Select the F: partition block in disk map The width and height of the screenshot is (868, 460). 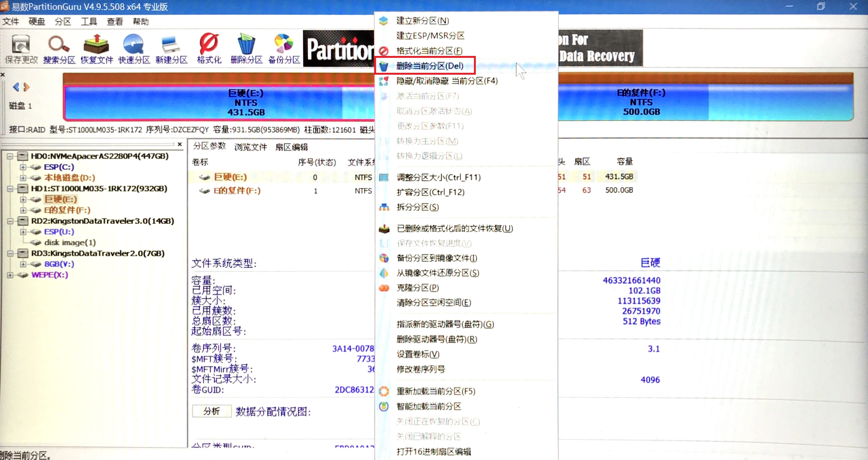[641, 103]
